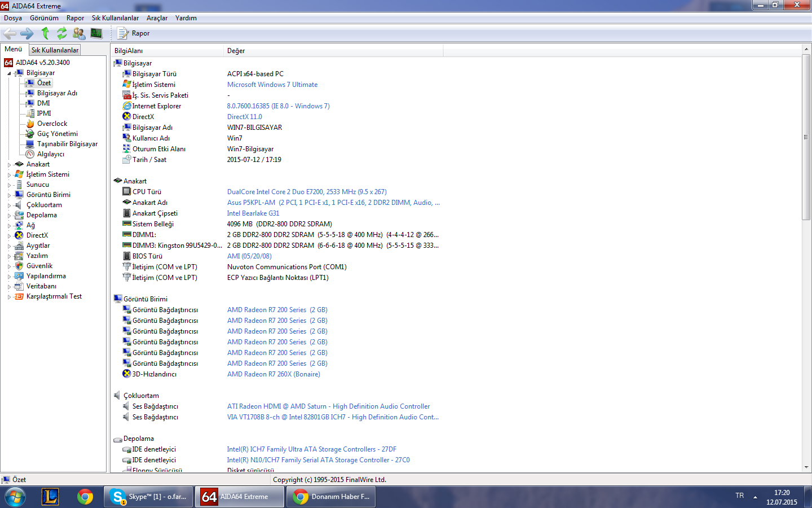The width and height of the screenshot is (812, 508).
Task: Open the Windows Start button
Action: [x=15, y=497]
